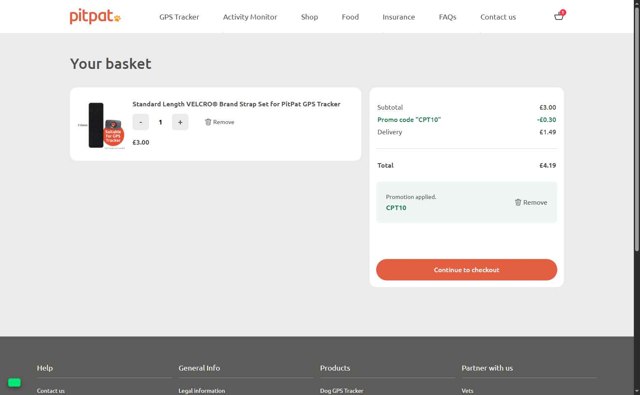The width and height of the screenshot is (640, 395).
Task: Click the Partner with us footer heading
Action: (487, 368)
